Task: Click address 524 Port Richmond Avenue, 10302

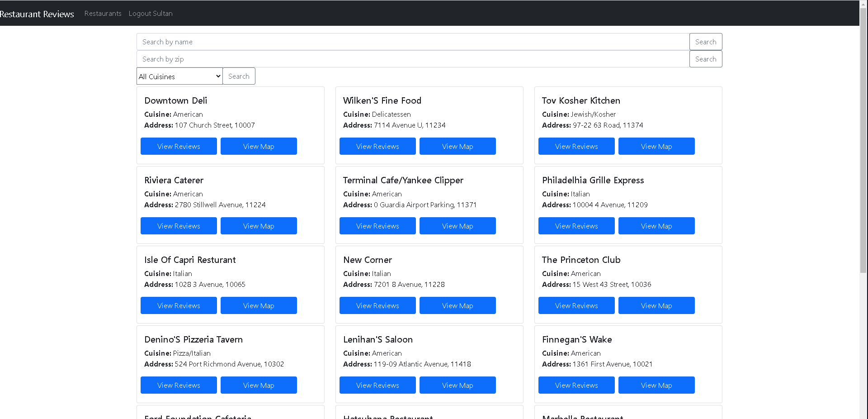Action: [229, 364]
